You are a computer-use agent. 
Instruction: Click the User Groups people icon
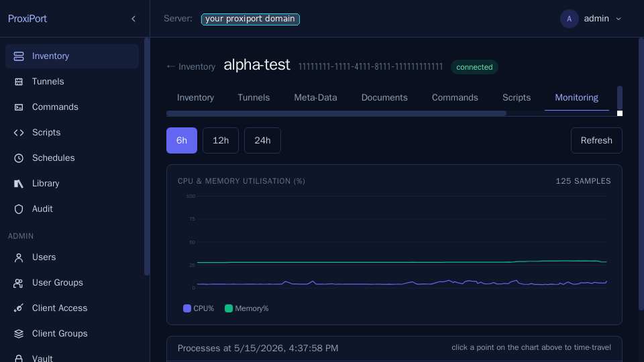pyautogui.click(x=19, y=283)
